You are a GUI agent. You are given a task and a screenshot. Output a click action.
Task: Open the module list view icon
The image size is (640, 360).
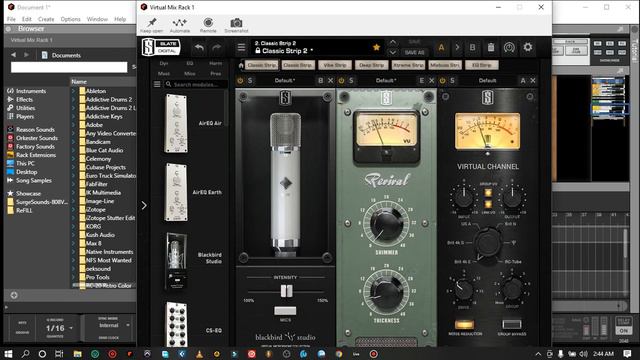(157, 84)
